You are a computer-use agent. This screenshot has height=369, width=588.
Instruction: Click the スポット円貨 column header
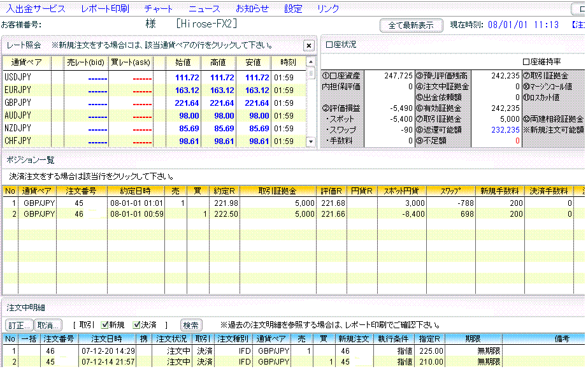pyautogui.click(x=401, y=191)
